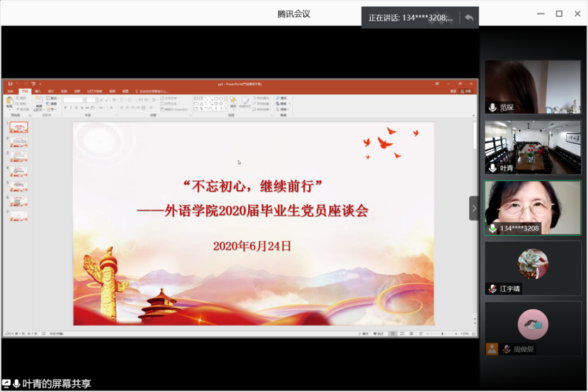
Task: Open the 选择 (Select) dropdown in the editing group
Action: click(283, 109)
